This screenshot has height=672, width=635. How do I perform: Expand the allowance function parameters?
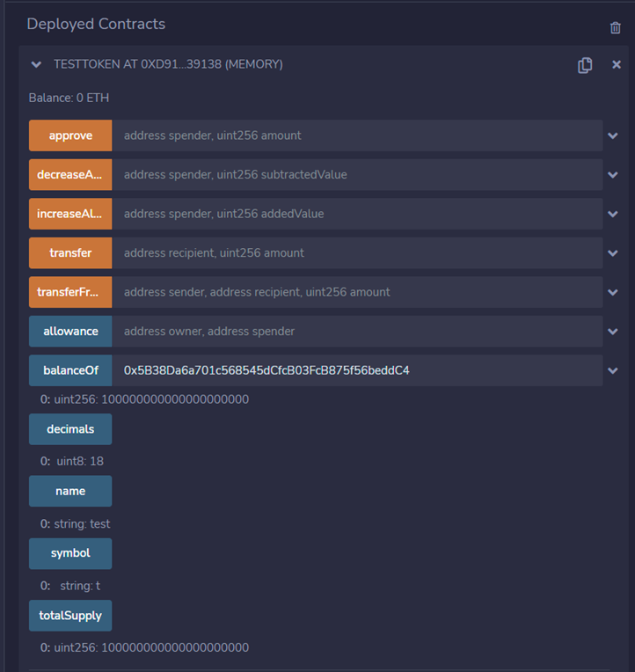coord(613,332)
